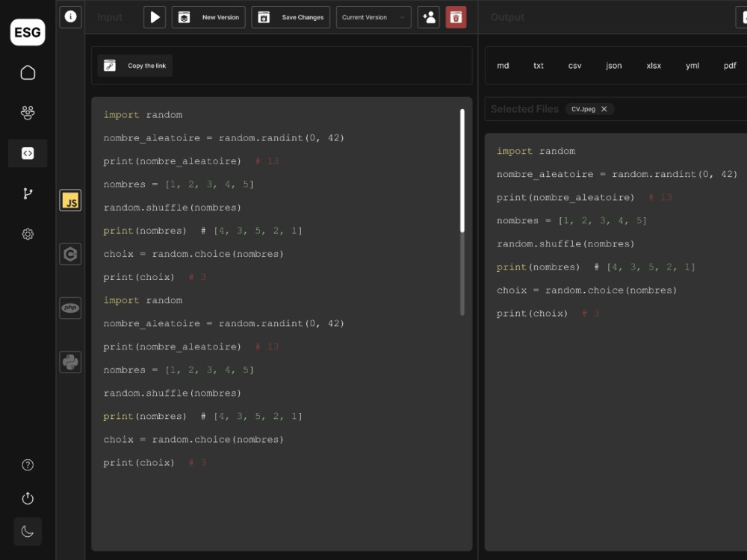Select the csv output format tab
Image resolution: width=747 pixels, height=560 pixels.
(x=574, y=66)
